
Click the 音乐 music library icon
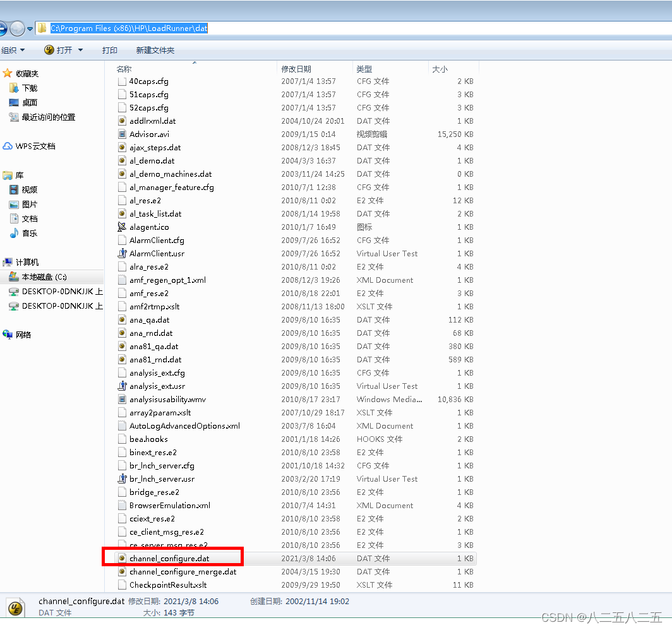(14, 234)
